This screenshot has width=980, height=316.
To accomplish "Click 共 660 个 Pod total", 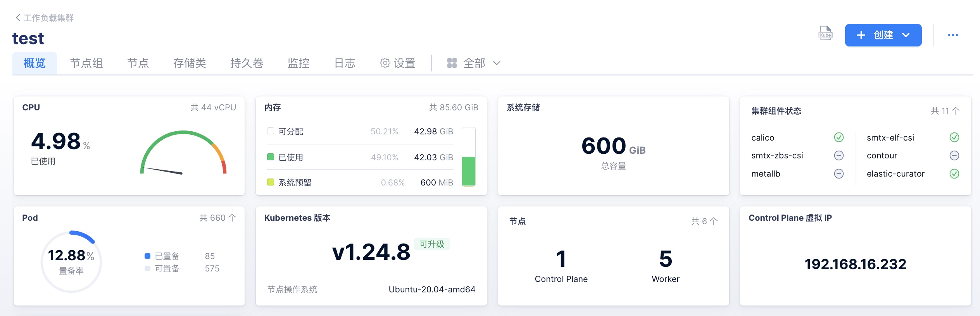I will (x=217, y=218).
